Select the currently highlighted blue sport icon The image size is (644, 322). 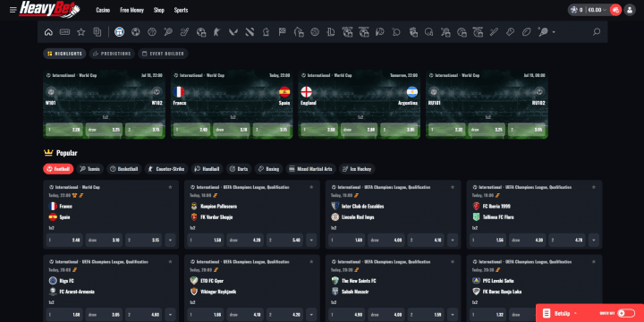click(119, 32)
